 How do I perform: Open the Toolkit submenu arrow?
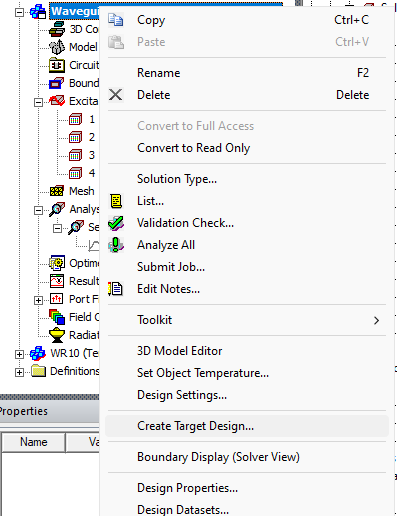click(376, 320)
